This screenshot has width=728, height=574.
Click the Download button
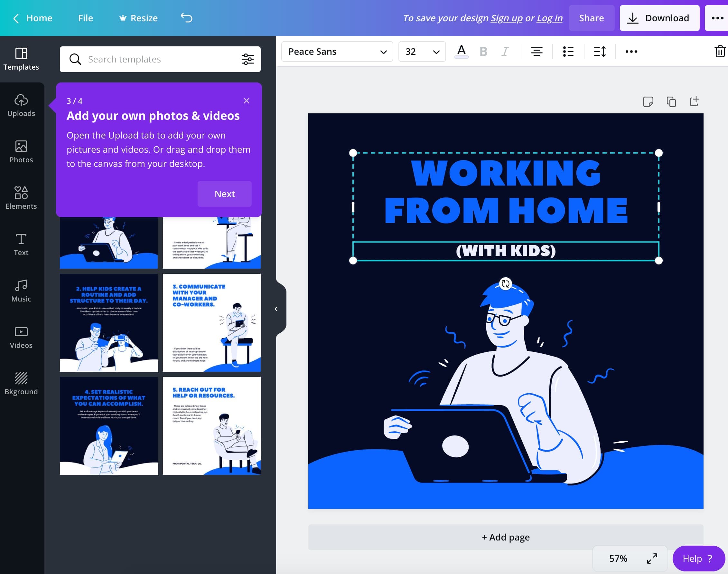tap(659, 18)
